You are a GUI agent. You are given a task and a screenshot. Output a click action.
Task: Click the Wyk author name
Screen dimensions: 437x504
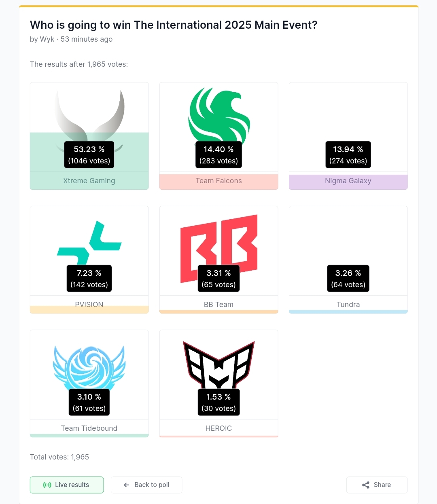tap(47, 39)
